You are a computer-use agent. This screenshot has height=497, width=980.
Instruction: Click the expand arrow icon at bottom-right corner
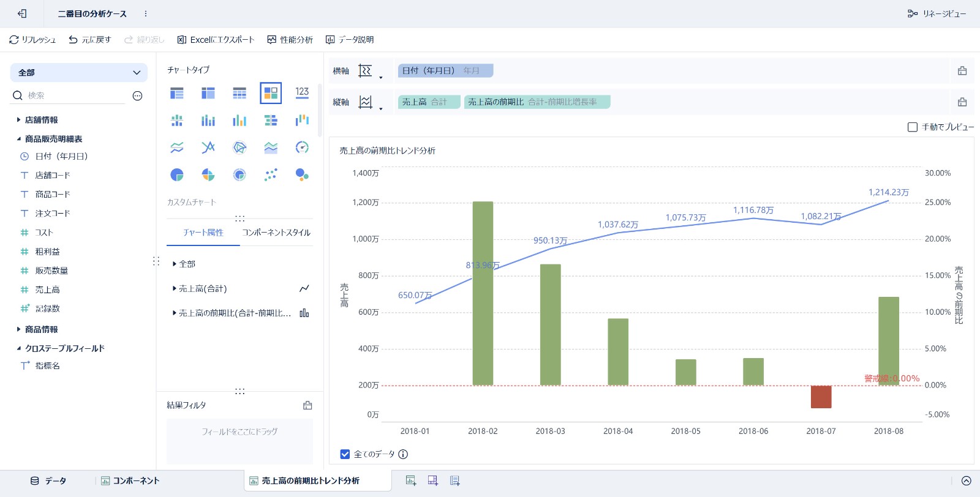coord(966,480)
